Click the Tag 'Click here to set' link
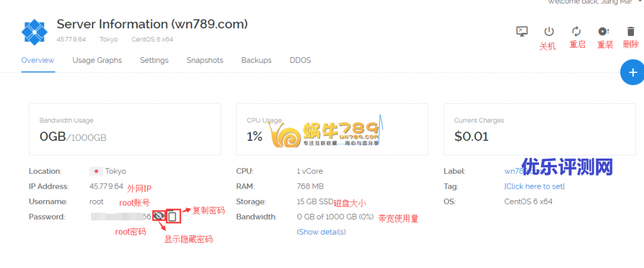Screen dimensions: 644x268 coord(535,186)
